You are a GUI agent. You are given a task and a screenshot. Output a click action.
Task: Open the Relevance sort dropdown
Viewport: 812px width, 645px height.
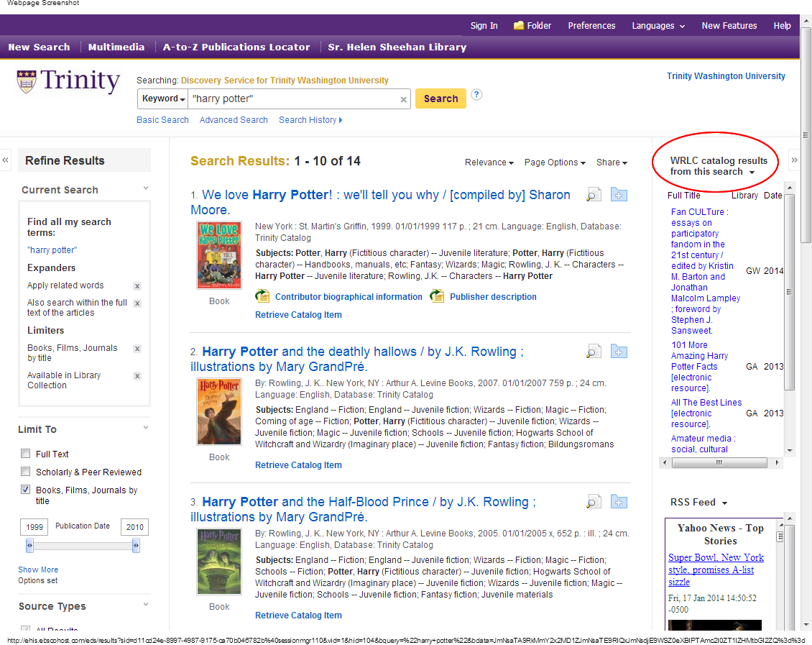[489, 163]
